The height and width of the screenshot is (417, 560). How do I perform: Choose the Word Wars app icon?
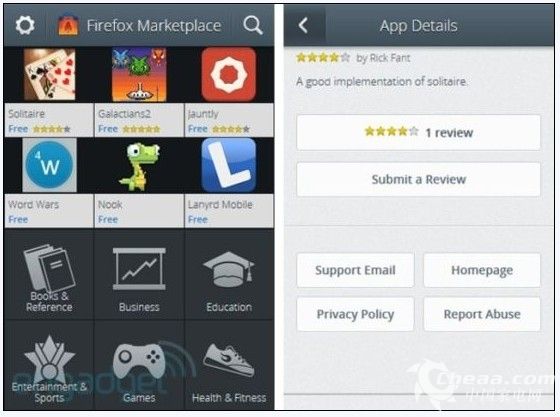[x=49, y=165]
